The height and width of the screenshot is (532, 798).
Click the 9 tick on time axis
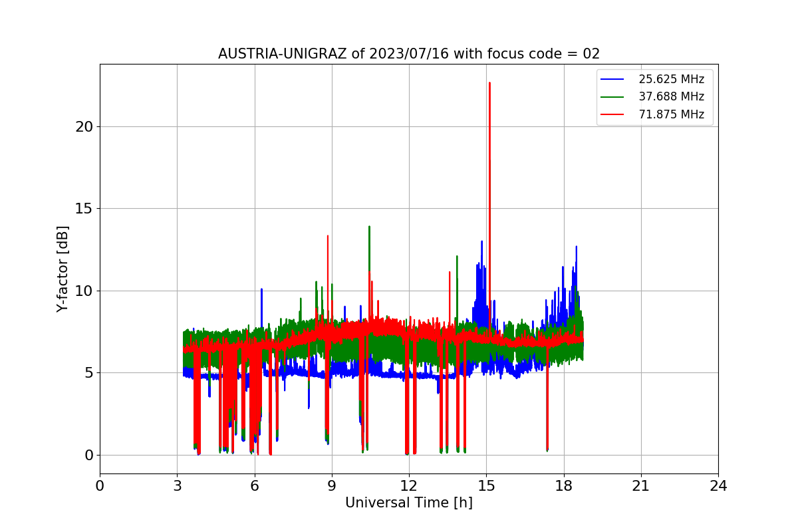coord(332,486)
